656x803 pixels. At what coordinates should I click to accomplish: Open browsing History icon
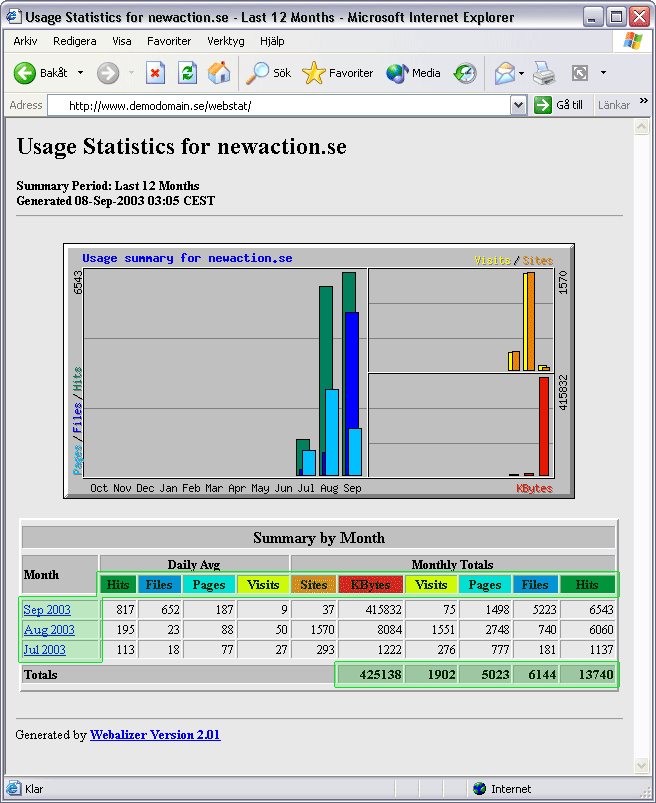point(465,73)
